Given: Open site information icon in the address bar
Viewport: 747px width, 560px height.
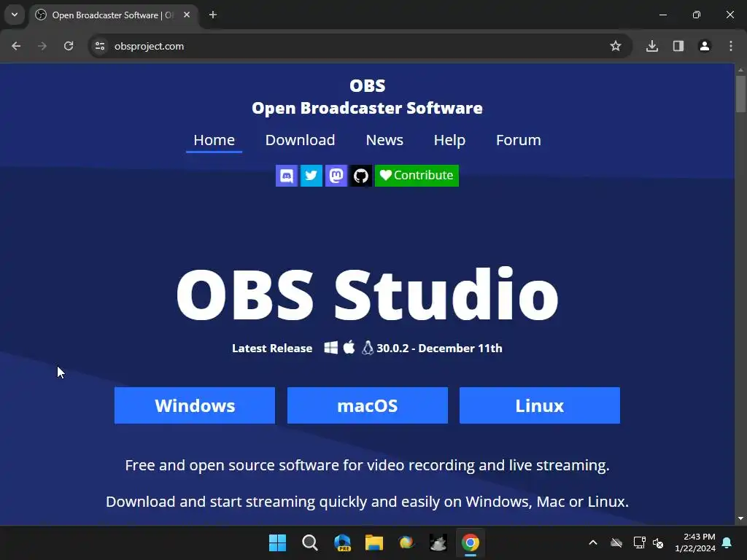Looking at the screenshot, I should tap(100, 46).
